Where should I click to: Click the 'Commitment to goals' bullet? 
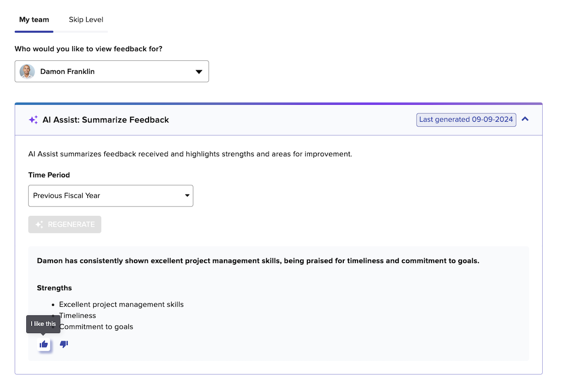click(x=96, y=327)
